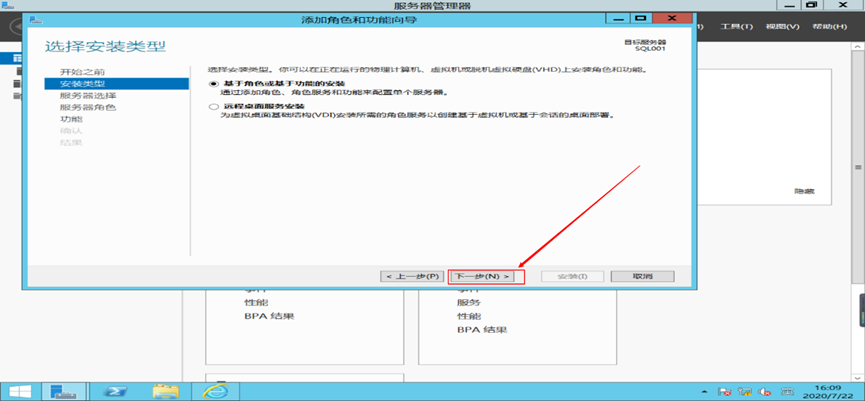Click the 选择安装类型 page heading
The width and height of the screenshot is (865, 401).
click(x=105, y=46)
